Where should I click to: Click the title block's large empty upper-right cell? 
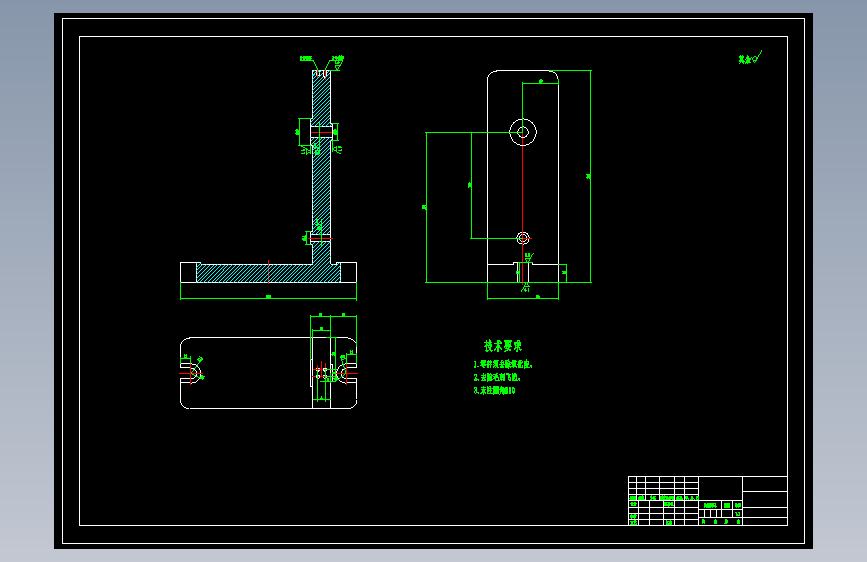[765, 484]
